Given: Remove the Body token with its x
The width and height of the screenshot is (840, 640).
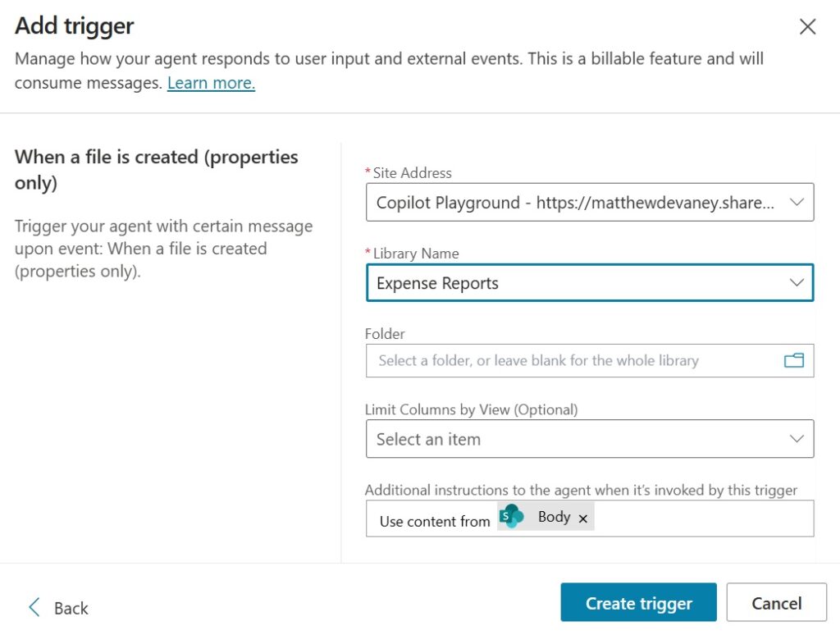Looking at the screenshot, I should tap(583, 519).
